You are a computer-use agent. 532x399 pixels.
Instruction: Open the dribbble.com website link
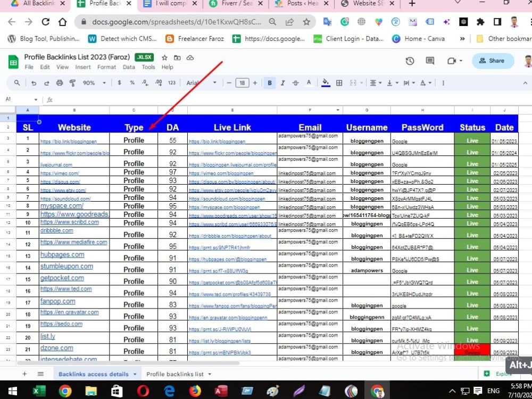pyautogui.click(x=57, y=230)
